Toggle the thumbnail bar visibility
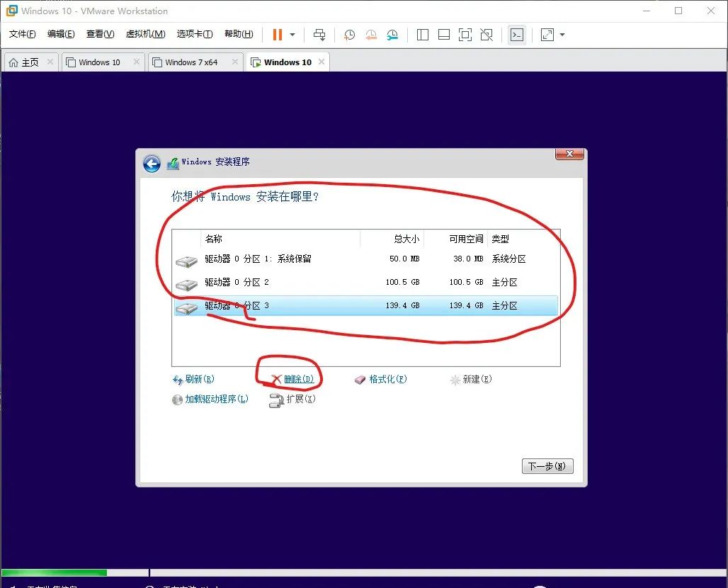 pyautogui.click(x=443, y=35)
